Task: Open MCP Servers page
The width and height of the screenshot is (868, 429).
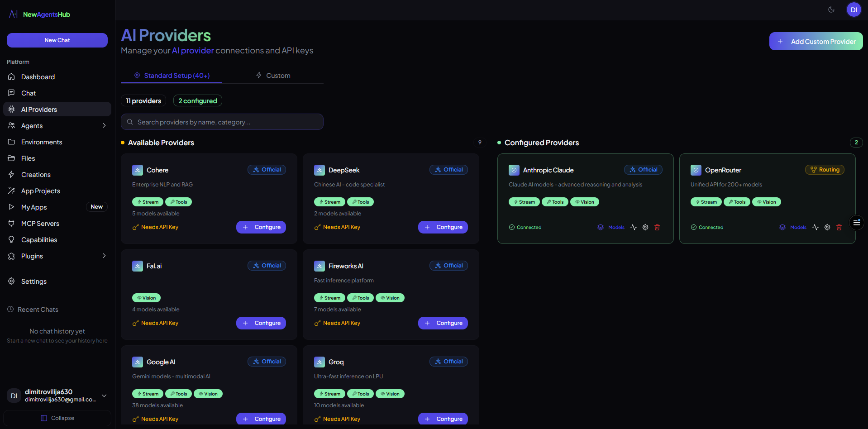Action: pos(57,224)
